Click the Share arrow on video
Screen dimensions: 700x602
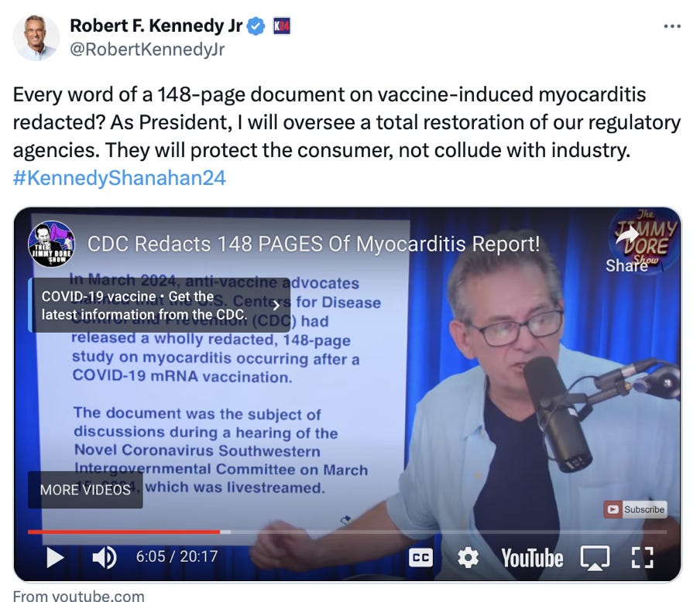coord(626,251)
